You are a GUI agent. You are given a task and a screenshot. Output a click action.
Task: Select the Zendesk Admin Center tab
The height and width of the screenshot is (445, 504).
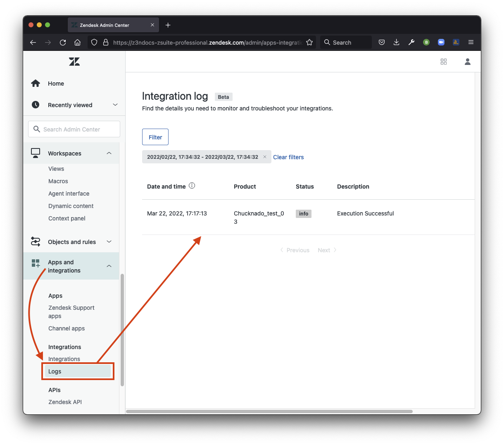[x=114, y=25]
